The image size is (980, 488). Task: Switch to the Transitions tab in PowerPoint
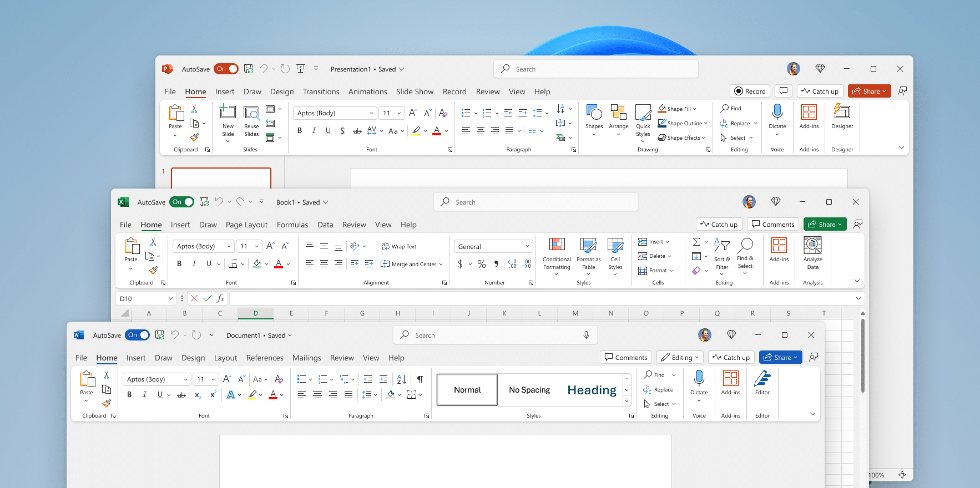pyautogui.click(x=321, y=91)
